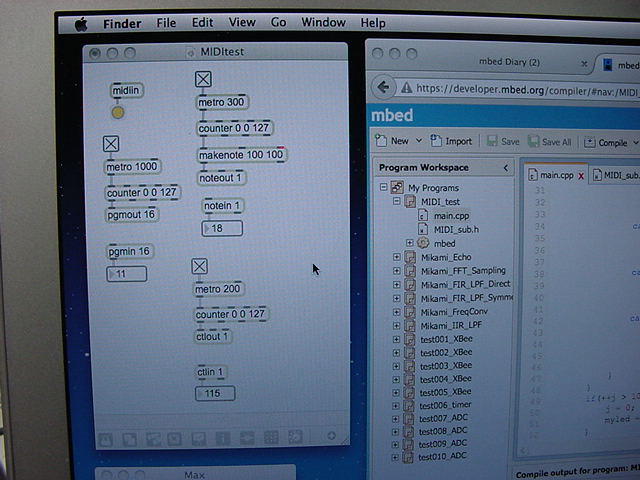Click the back arrow in the browser

tap(383, 87)
